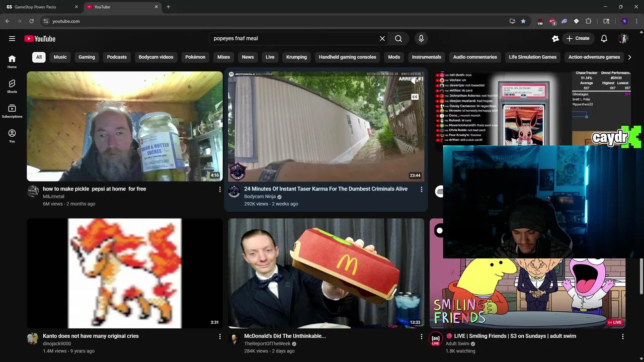This screenshot has height=362, width=644.
Task: Select the Mods filter chip
Action: pyautogui.click(x=394, y=57)
